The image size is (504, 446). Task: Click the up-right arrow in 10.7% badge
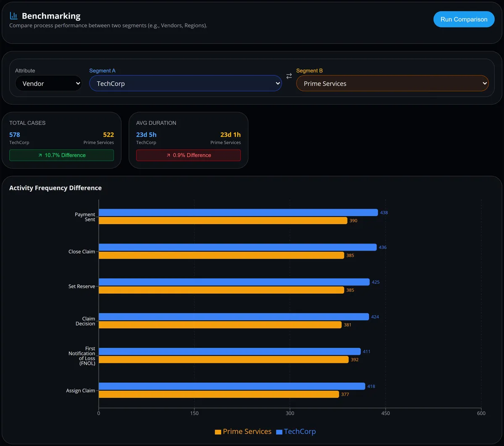(40, 155)
